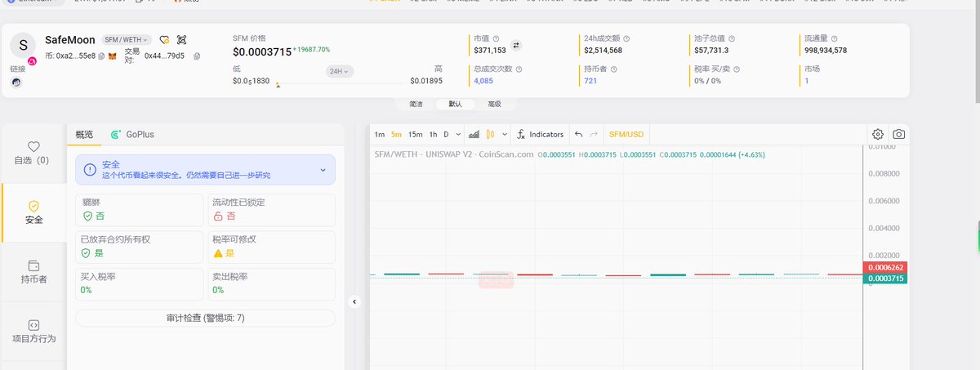The image size is (980, 370).
Task: Take a chart snapshot with camera icon
Action: [898, 134]
